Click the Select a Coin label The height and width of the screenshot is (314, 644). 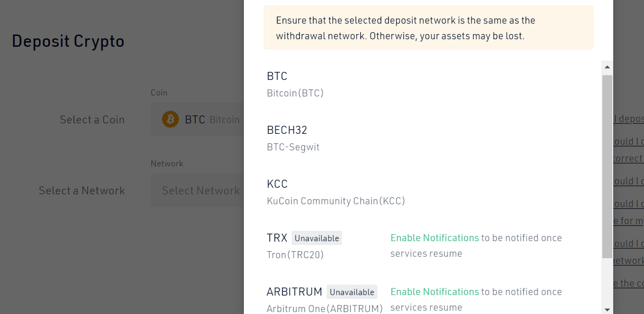pyautogui.click(x=92, y=120)
